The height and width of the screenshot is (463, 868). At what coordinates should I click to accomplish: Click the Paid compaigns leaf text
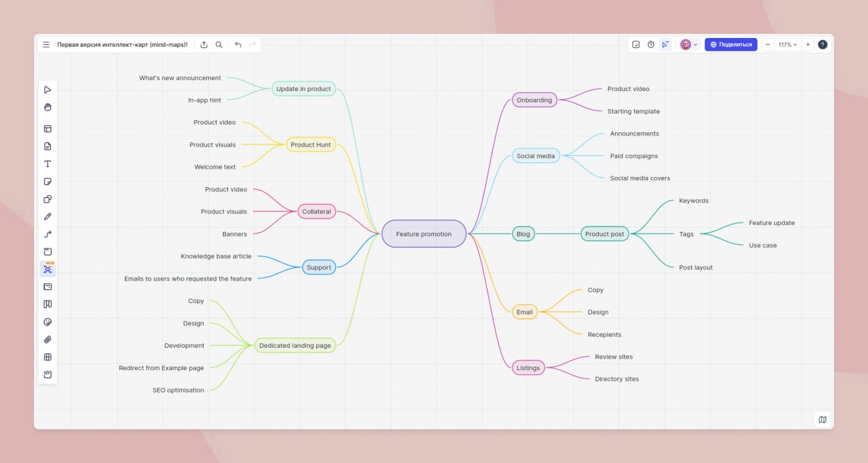tap(634, 156)
